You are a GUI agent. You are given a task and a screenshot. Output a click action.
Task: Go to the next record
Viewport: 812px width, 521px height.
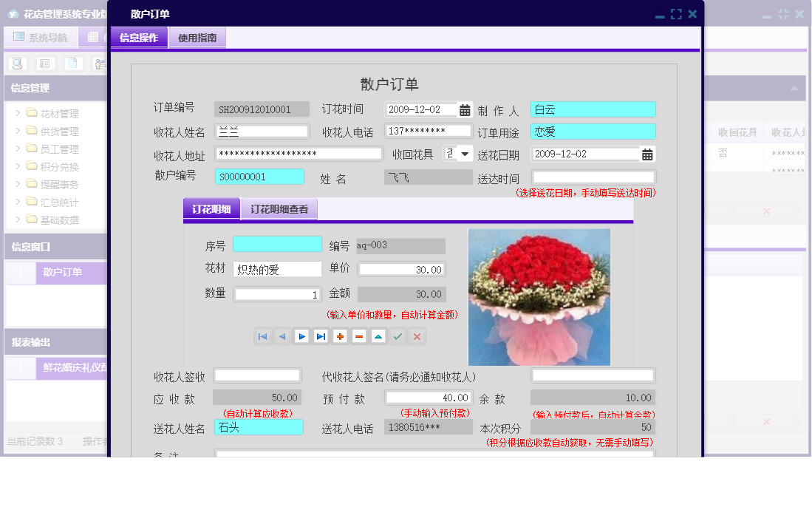(301, 336)
